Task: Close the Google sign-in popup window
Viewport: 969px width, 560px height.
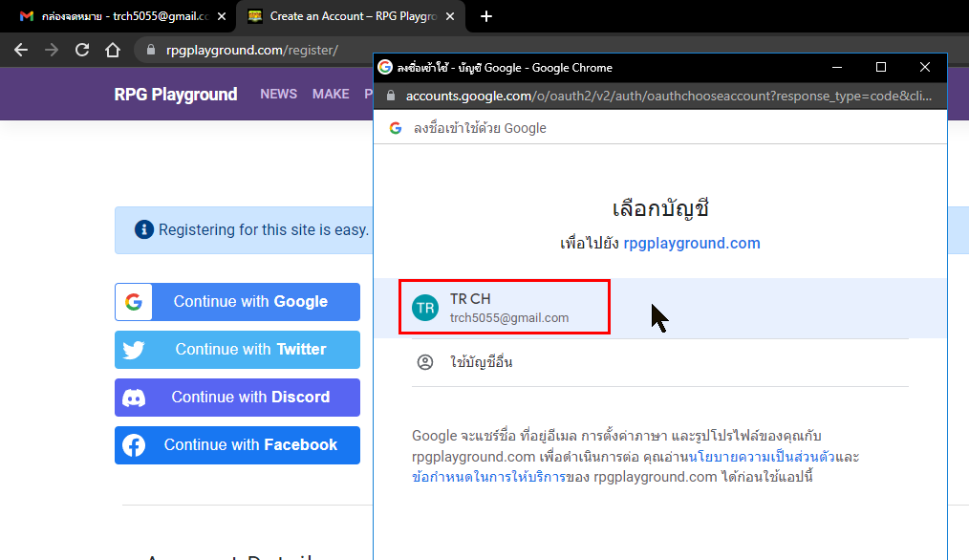Action: [925, 68]
